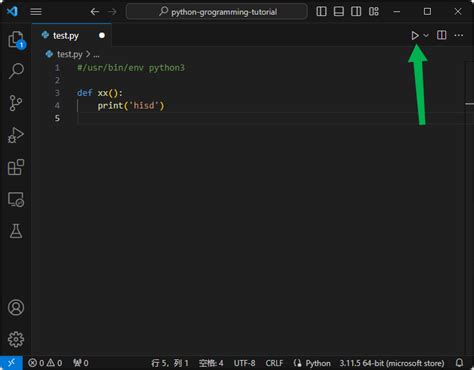Open the errors and warnings problems indicator

pos(45,363)
